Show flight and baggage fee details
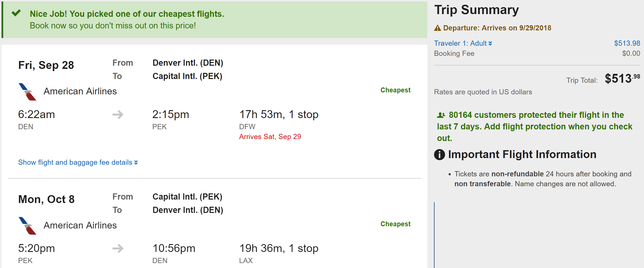The image size is (644, 268). [x=78, y=163]
